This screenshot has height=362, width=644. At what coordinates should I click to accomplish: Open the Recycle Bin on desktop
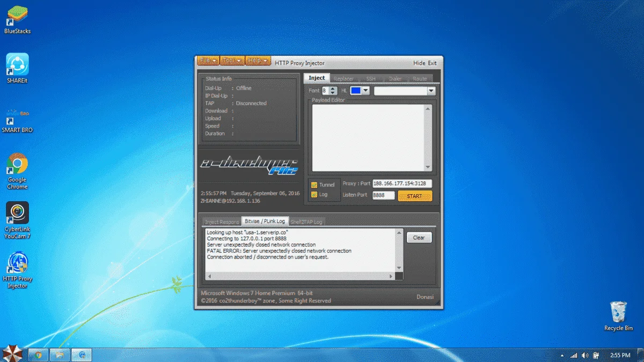coord(618,316)
